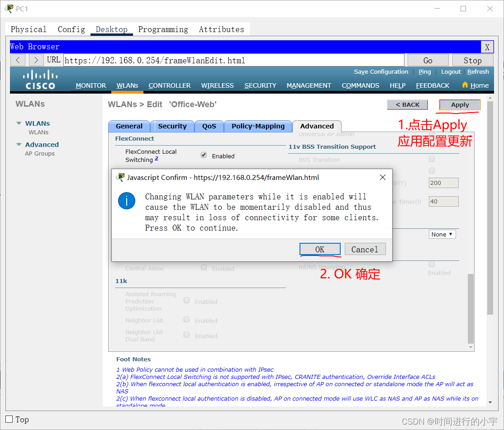504x430 pixels.
Task: Click the browser forward arrow button
Action: [x=36, y=60]
